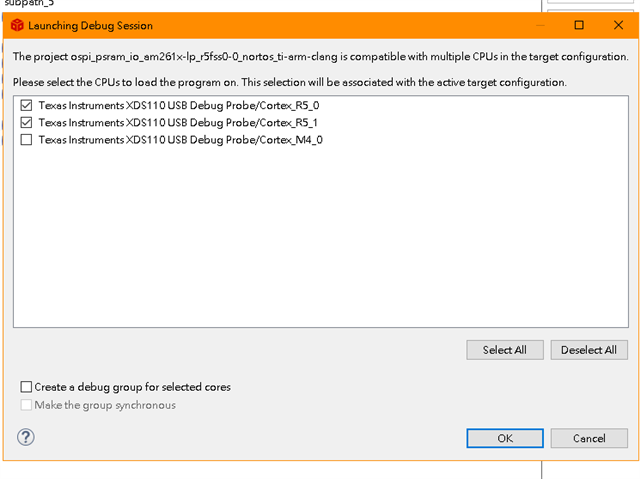Select the Cortex_R5_1 list entry text
The width and height of the screenshot is (640, 479).
(178, 123)
